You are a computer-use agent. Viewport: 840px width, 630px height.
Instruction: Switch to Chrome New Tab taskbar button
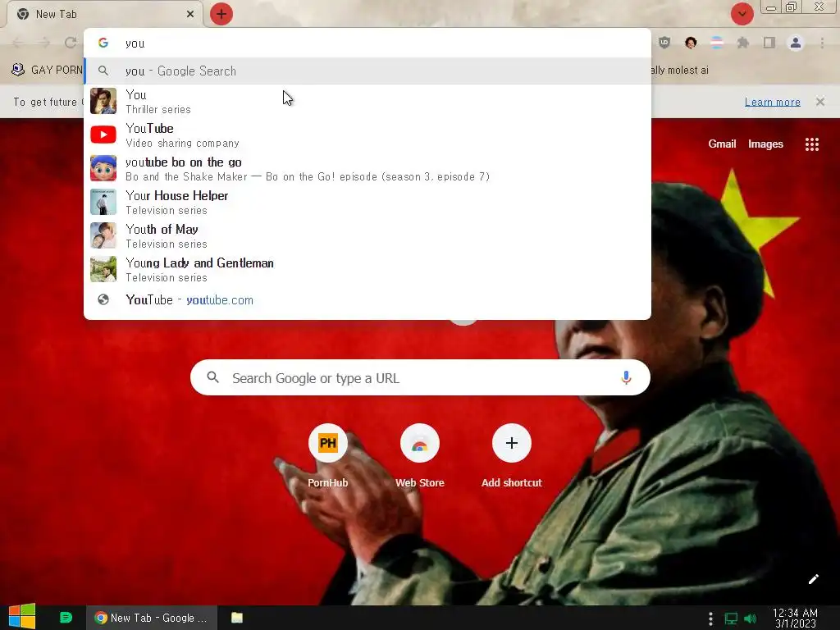coord(152,618)
